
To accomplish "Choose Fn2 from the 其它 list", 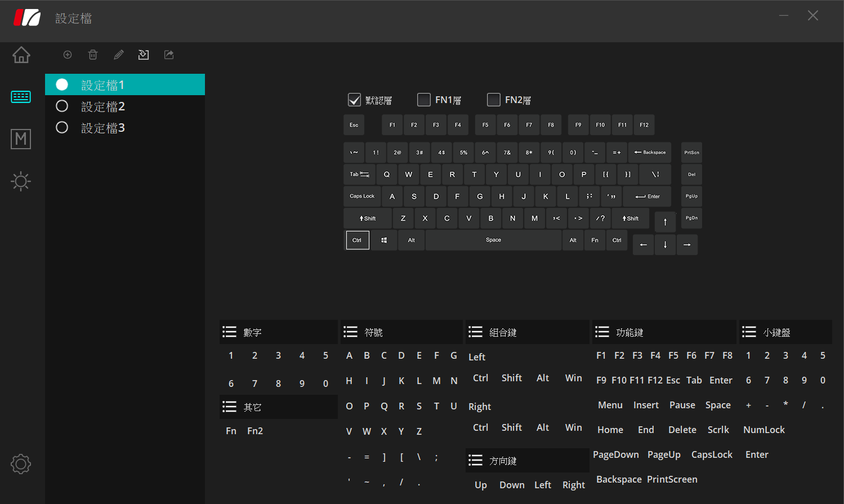I will tap(255, 431).
